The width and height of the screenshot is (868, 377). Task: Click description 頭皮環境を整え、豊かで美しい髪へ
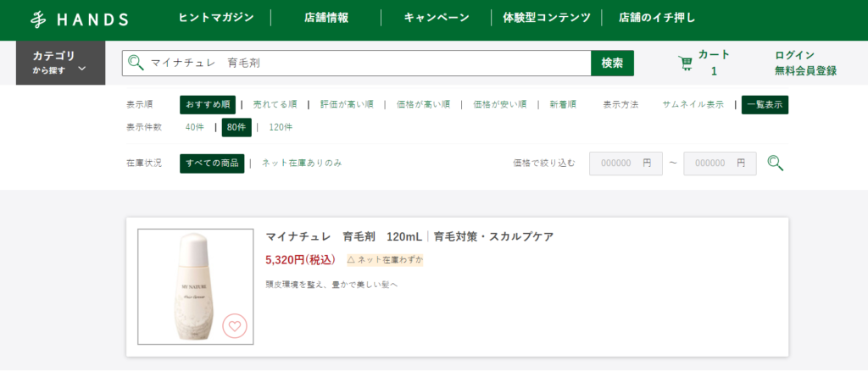click(x=331, y=285)
